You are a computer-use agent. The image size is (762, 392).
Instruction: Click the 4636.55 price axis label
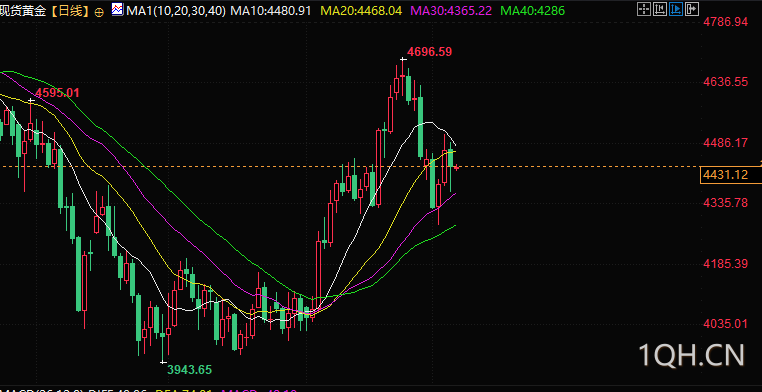click(x=726, y=82)
